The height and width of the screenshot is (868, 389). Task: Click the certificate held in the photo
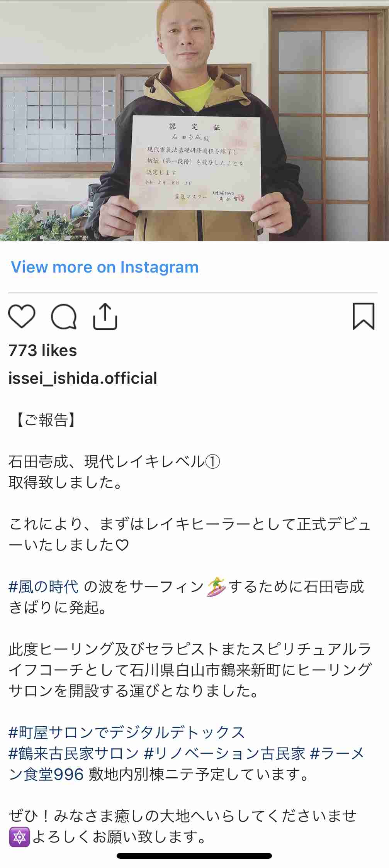click(x=195, y=162)
